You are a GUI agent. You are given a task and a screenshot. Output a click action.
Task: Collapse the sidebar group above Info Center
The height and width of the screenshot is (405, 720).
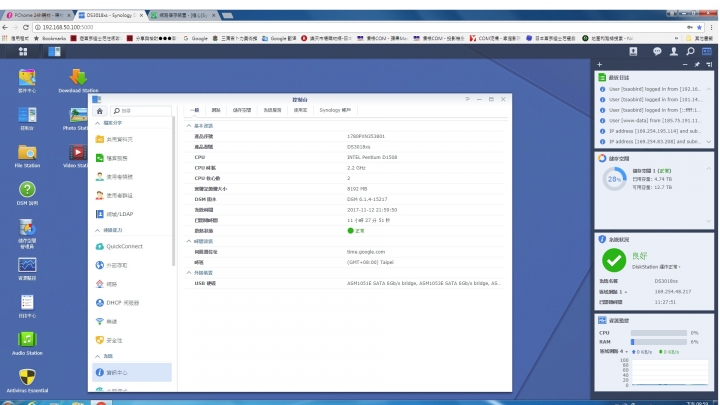click(x=97, y=356)
